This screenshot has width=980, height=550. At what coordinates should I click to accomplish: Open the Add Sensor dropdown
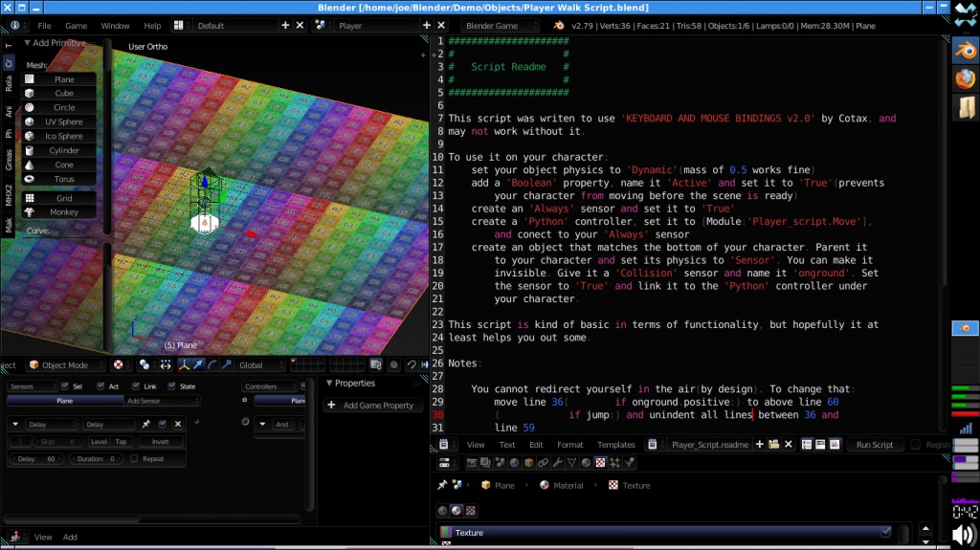(x=163, y=401)
